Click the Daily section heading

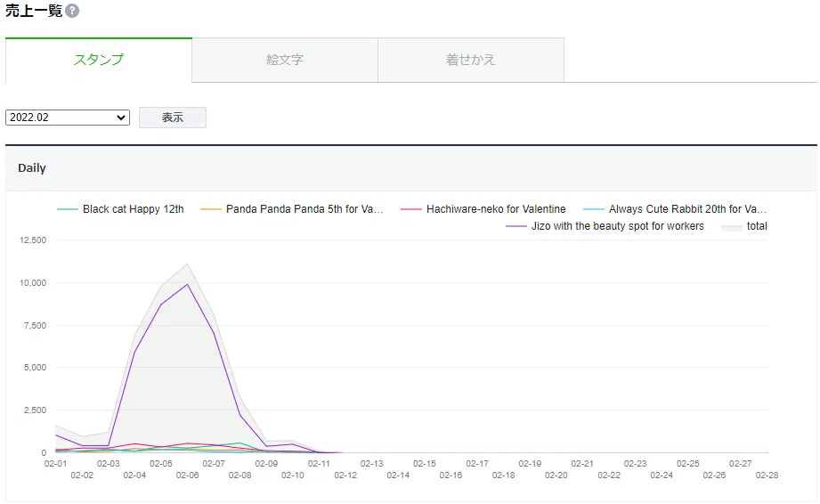click(32, 167)
